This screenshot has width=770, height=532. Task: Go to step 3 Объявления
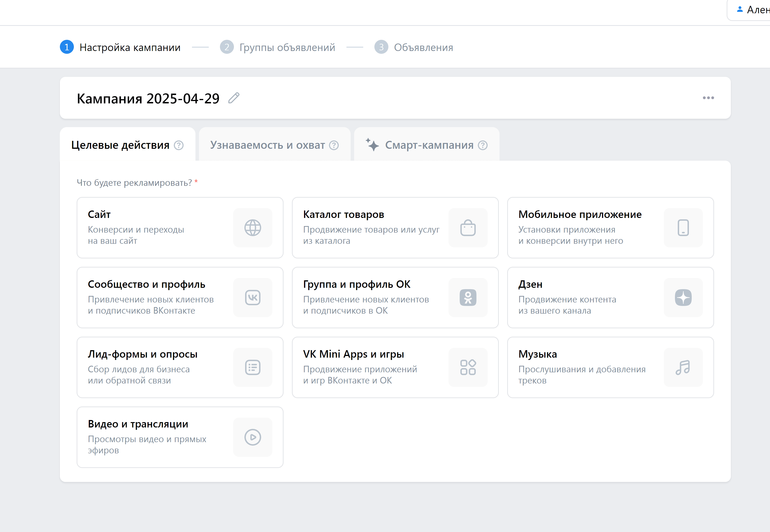click(414, 47)
